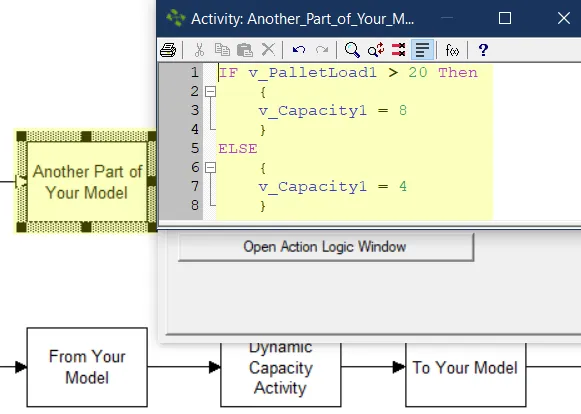
Task: Select the Another Part of Your Model activity
Action: (87, 182)
